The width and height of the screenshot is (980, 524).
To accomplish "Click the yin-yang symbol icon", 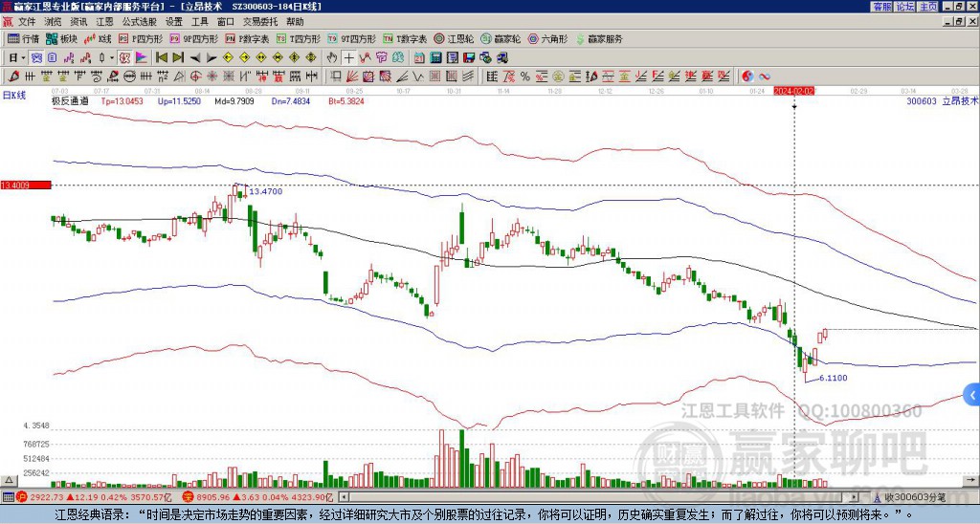I will tap(747, 76).
